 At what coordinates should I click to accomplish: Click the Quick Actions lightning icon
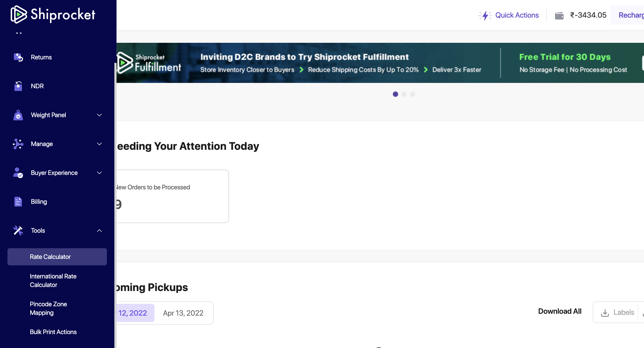click(x=485, y=16)
